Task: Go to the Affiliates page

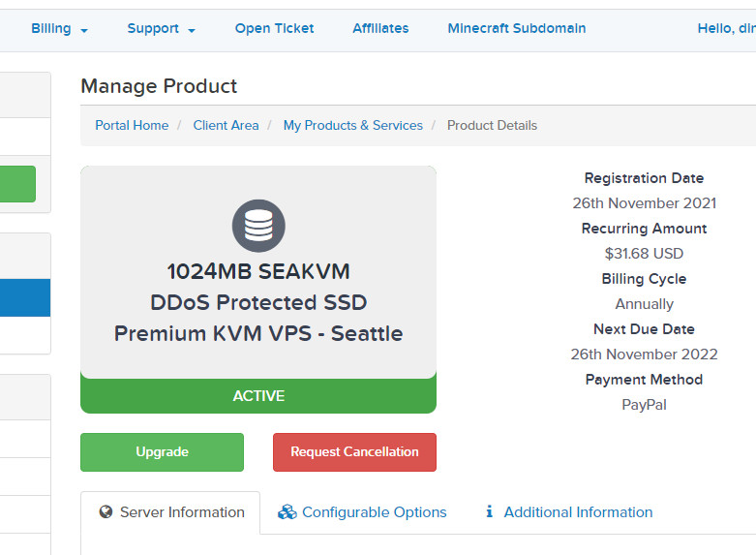Action: tap(380, 29)
